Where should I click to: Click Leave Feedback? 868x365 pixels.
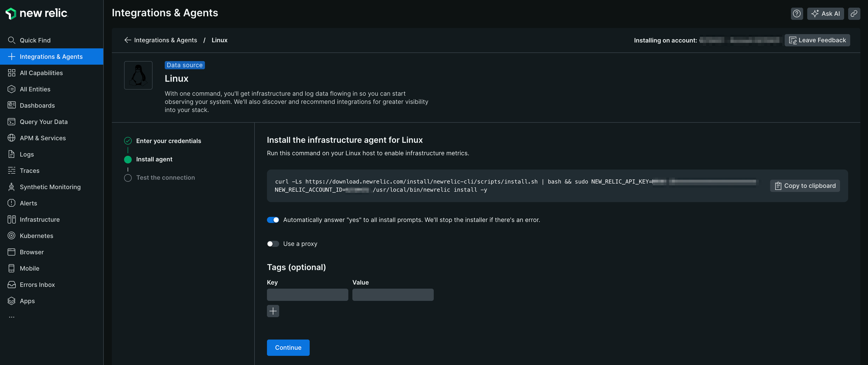tap(817, 40)
